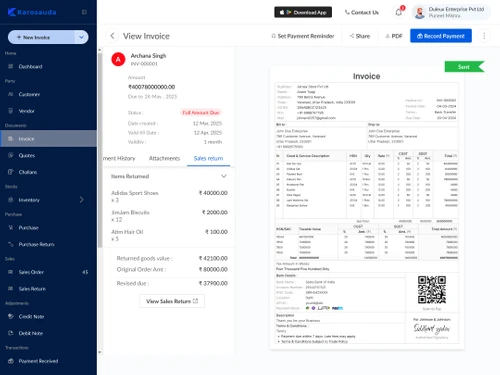Share the invoice

[x=360, y=36]
